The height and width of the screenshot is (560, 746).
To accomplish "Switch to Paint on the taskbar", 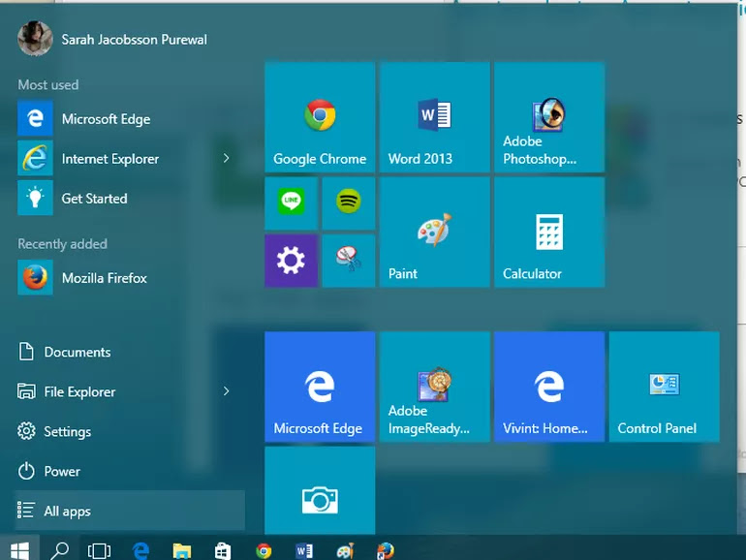I will click(x=346, y=551).
